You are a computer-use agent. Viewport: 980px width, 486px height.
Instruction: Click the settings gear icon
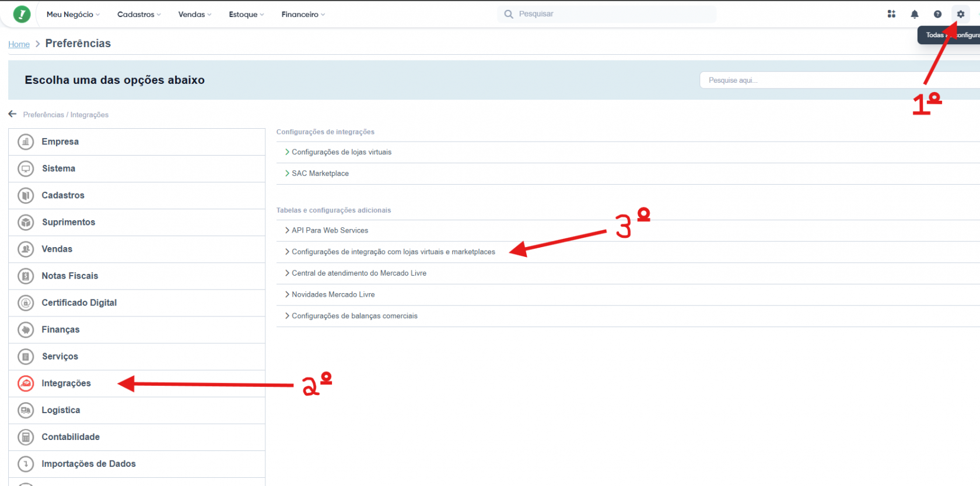[960, 14]
